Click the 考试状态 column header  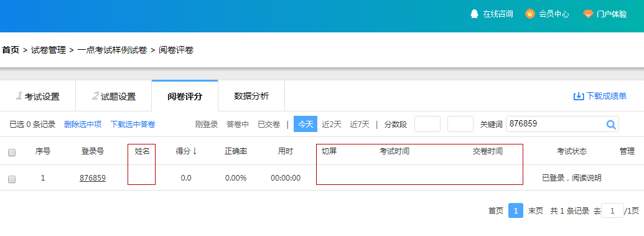572,151
